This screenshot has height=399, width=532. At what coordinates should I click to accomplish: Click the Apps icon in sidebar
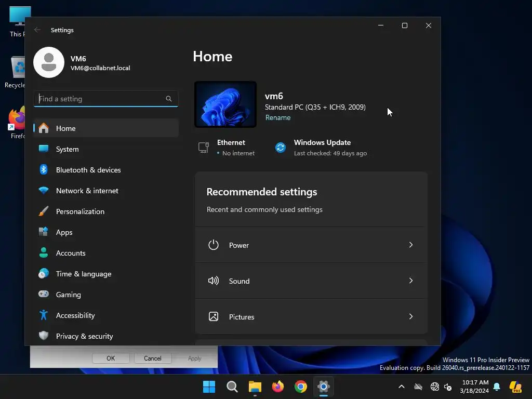point(44,232)
